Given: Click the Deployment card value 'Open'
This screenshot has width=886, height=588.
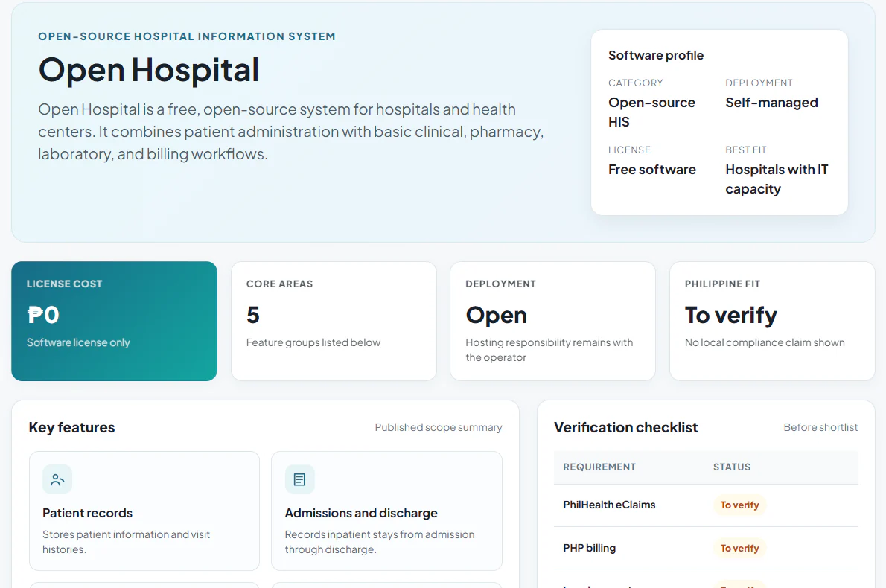Looking at the screenshot, I should pyautogui.click(x=496, y=315).
